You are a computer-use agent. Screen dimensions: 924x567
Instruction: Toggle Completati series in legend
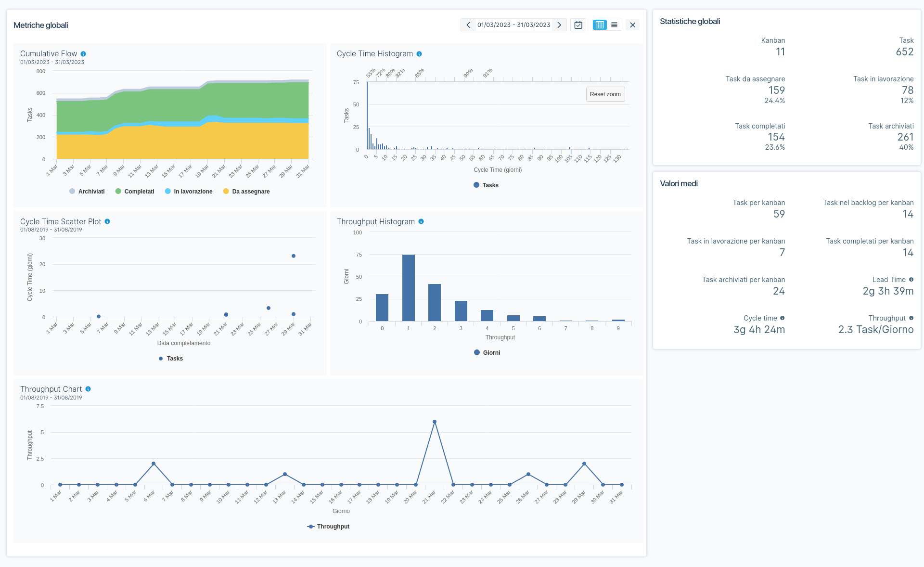[x=135, y=192]
